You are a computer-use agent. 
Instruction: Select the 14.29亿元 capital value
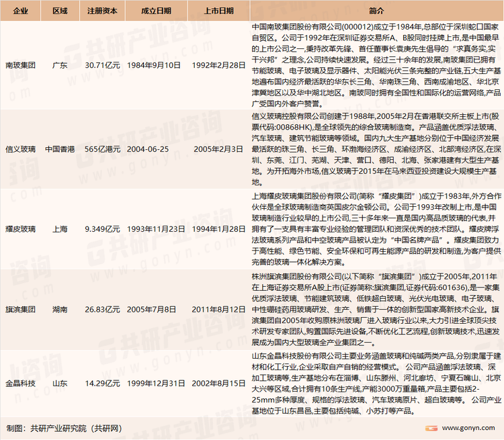point(102,384)
